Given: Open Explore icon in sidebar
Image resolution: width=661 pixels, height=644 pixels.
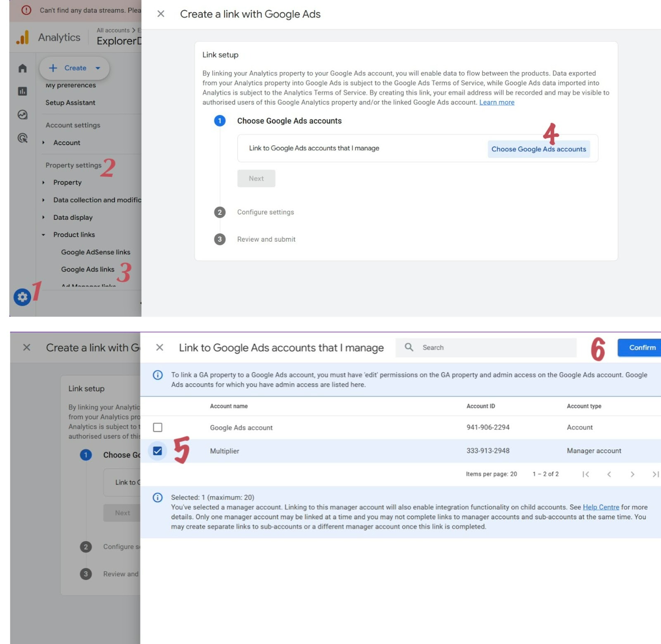Looking at the screenshot, I should tap(23, 114).
